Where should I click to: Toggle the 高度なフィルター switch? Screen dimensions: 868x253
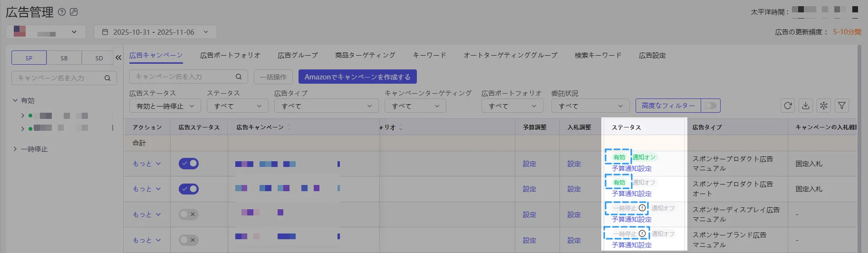coord(711,106)
